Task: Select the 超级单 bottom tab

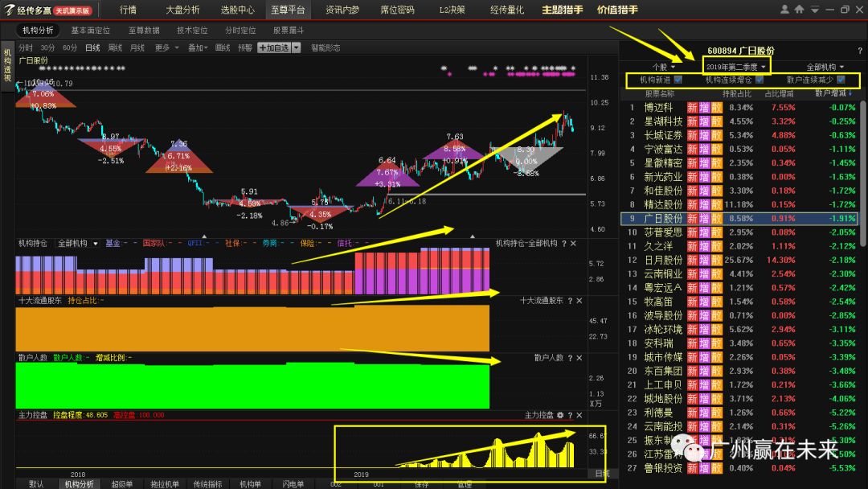Action: click(x=122, y=484)
